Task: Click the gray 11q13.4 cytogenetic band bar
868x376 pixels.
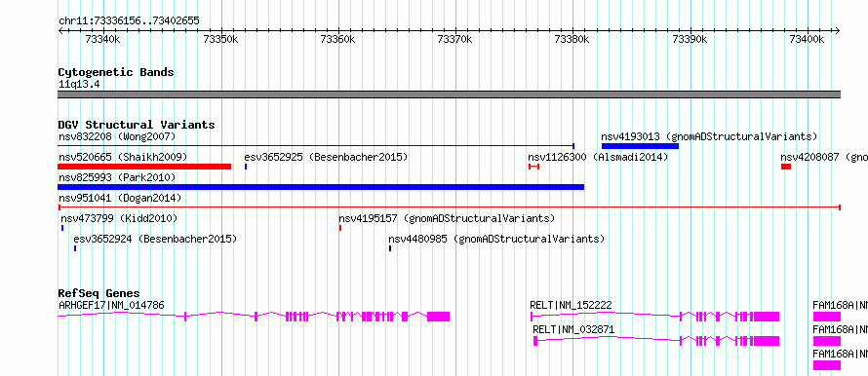Action: pyautogui.click(x=450, y=94)
